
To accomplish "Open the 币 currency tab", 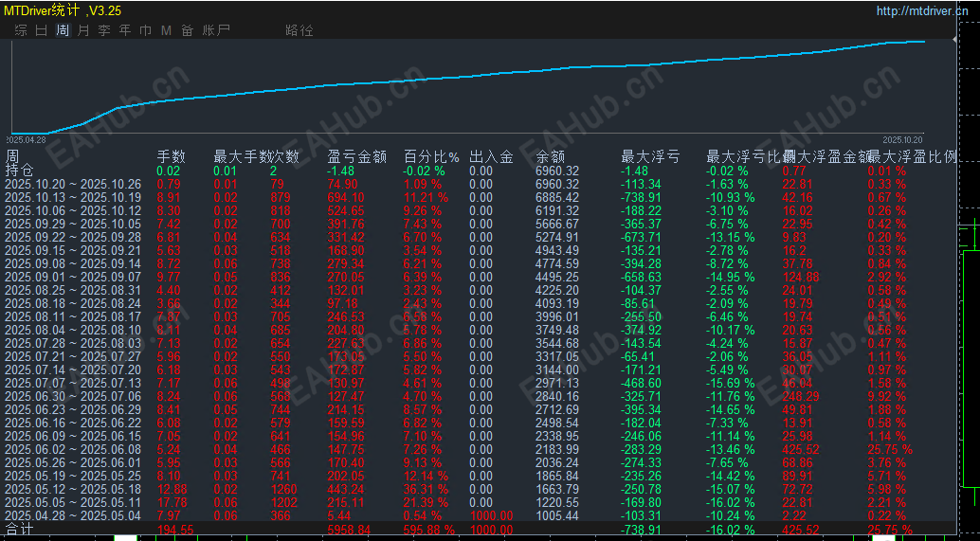I will coord(146,30).
